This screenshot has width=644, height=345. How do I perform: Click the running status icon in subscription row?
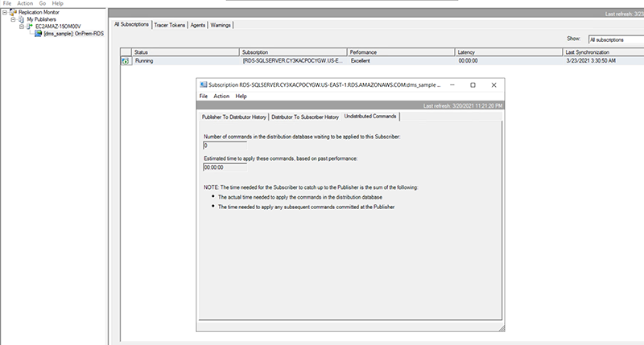pyautogui.click(x=126, y=60)
